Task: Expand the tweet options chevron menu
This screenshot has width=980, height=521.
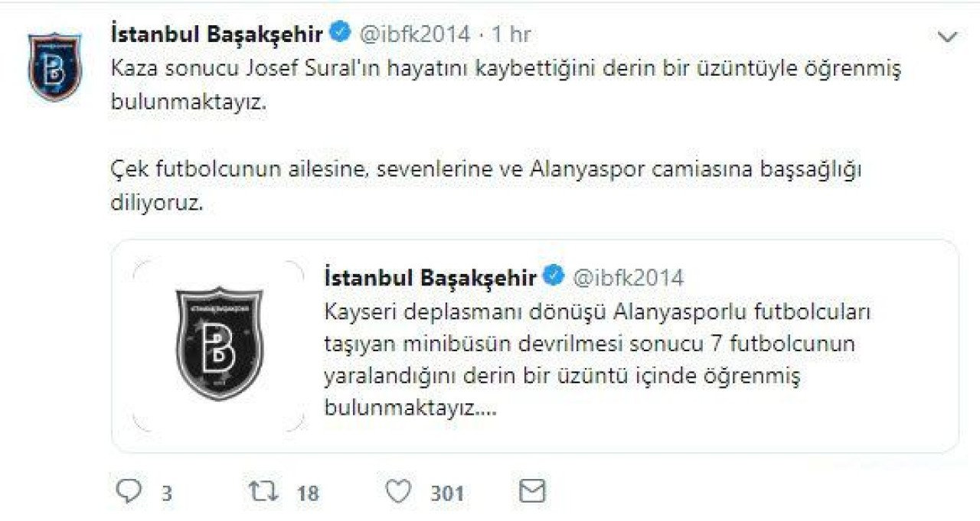Action: pyautogui.click(x=948, y=36)
